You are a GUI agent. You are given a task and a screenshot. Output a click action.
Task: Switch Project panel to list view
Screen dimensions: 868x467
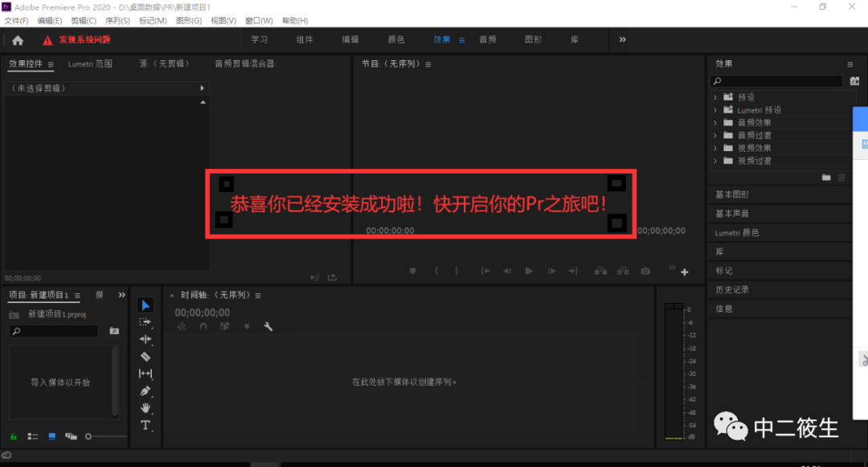[x=33, y=436]
